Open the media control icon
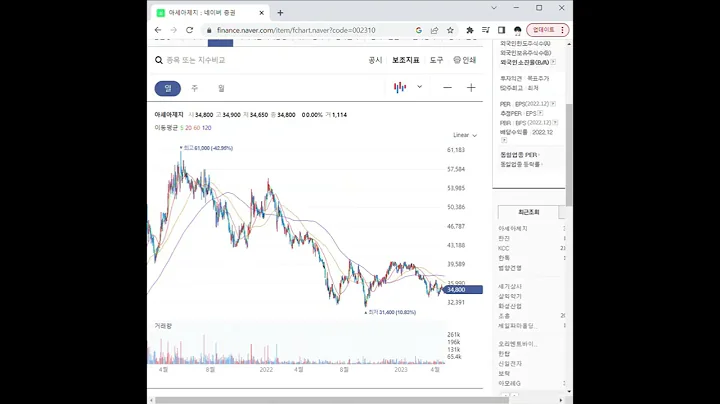 pyautogui.click(x=485, y=30)
